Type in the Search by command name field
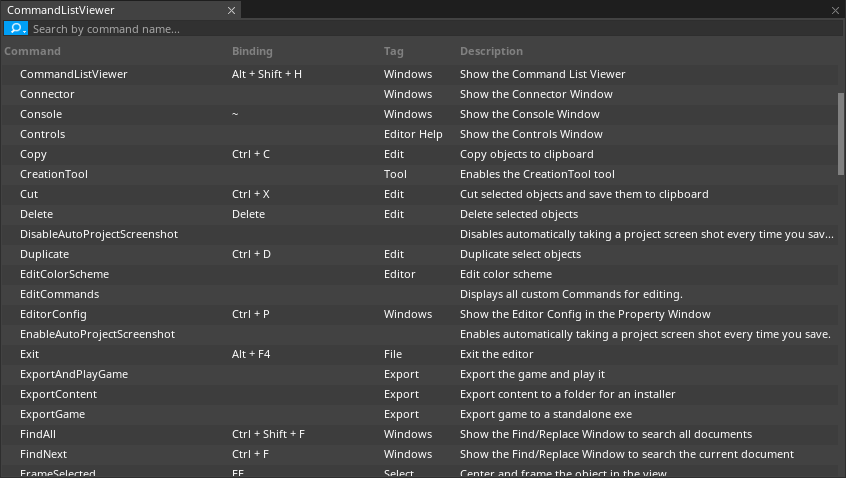Image resolution: width=846 pixels, height=478 pixels. [400, 29]
